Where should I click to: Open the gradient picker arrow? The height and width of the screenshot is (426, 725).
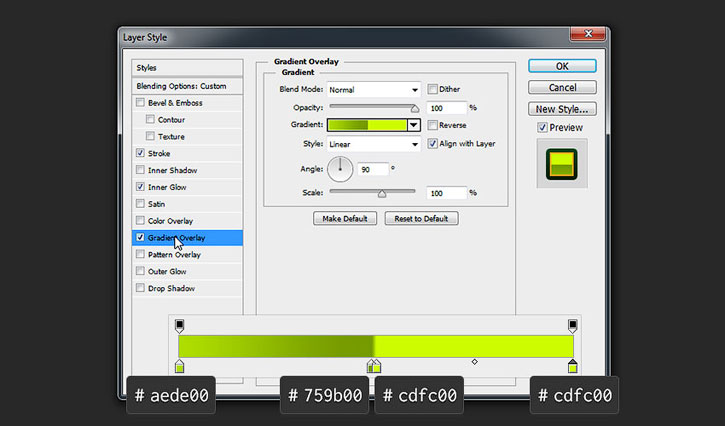tap(413, 125)
